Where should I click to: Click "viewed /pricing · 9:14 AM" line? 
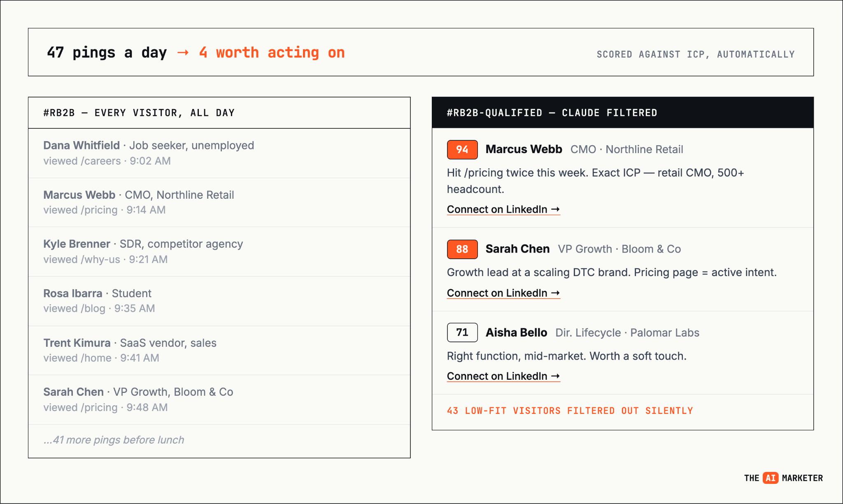pyautogui.click(x=105, y=210)
